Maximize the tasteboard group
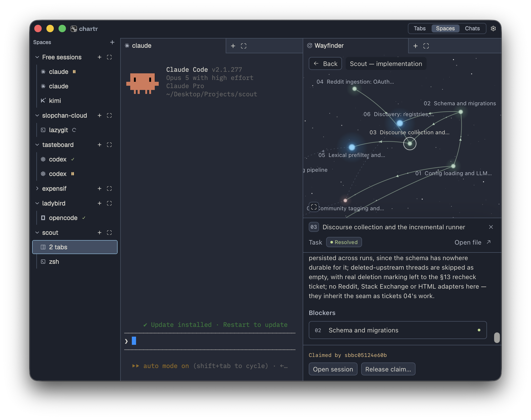This screenshot has width=531, height=420. tap(109, 145)
